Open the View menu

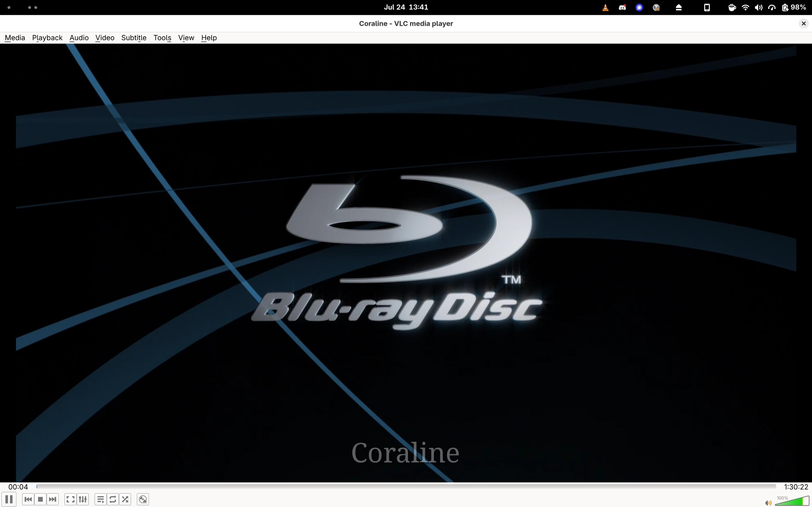click(x=186, y=37)
